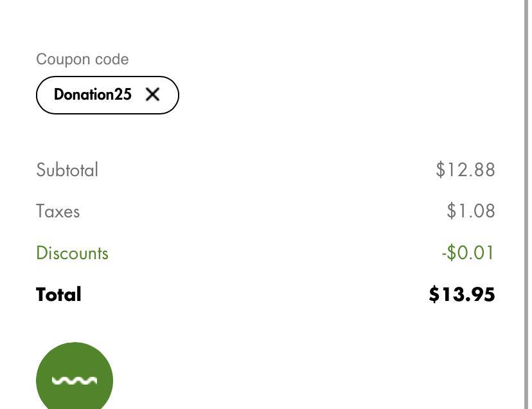Viewport: 532px width, 409px height.
Task: Select the $12.88 subtotal amount
Action: coord(465,170)
